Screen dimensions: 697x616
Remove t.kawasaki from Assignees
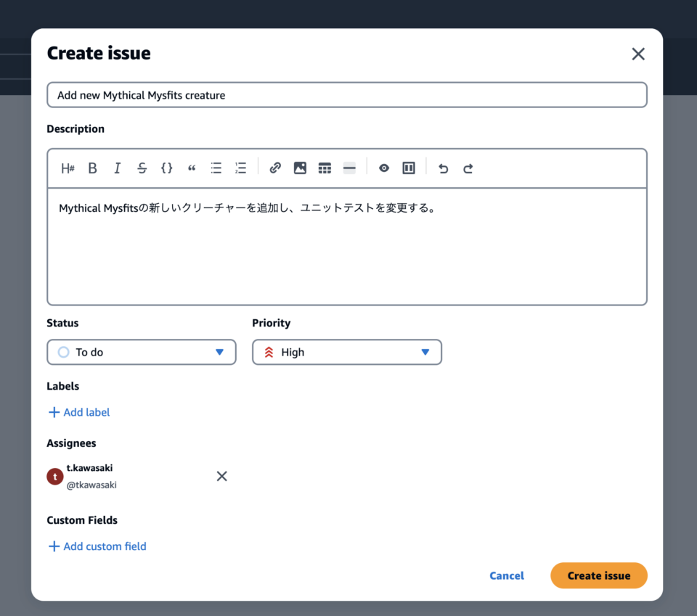(x=221, y=476)
